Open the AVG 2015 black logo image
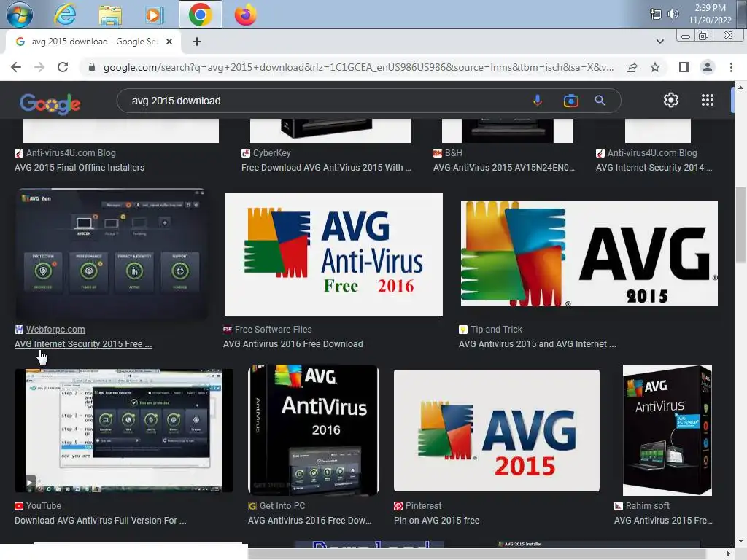The image size is (747, 560). 589,254
